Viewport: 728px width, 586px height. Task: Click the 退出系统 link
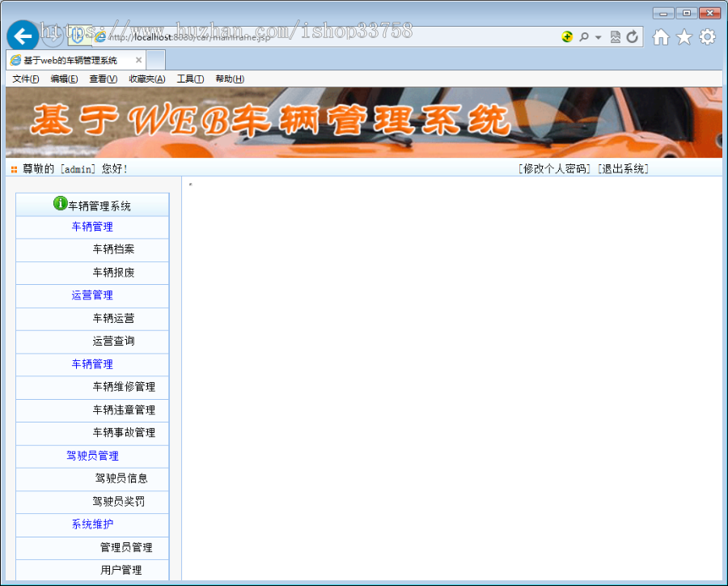point(623,169)
